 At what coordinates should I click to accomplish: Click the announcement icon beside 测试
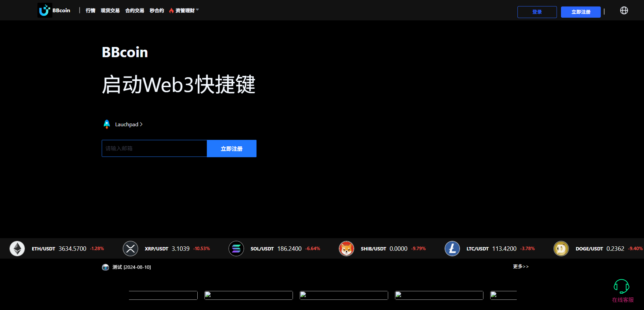click(105, 267)
